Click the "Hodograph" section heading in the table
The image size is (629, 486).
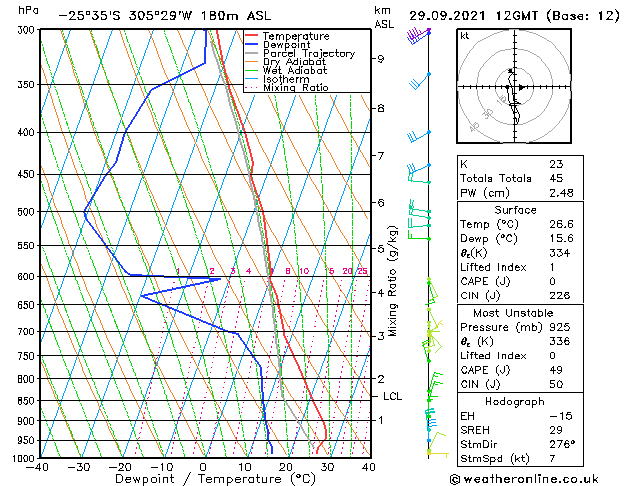[x=515, y=401]
